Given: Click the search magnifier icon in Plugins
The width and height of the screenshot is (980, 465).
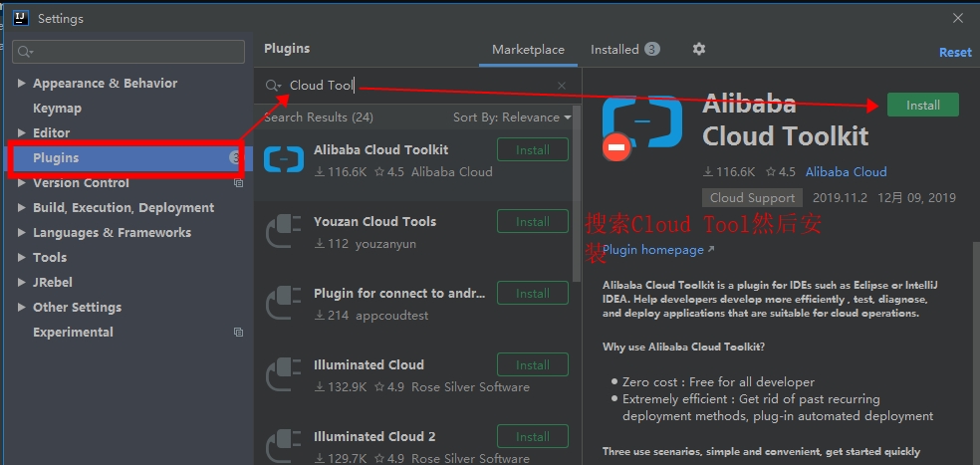Looking at the screenshot, I should click(x=273, y=87).
